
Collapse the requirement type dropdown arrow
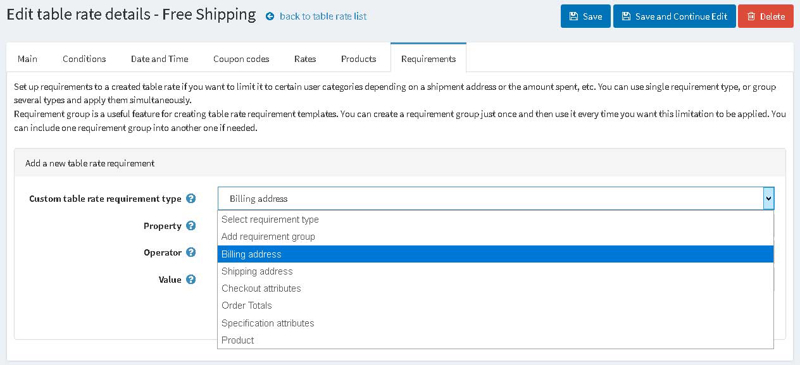769,198
